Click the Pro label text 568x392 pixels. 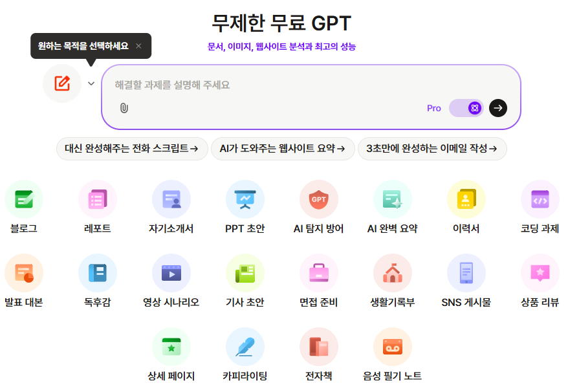pos(434,108)
